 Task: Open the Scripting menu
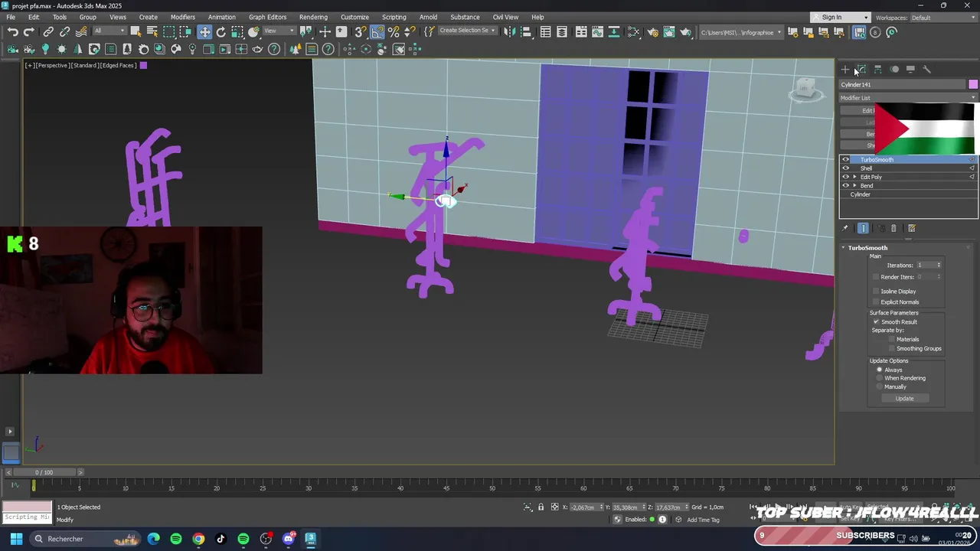click(x=394, y=17)
